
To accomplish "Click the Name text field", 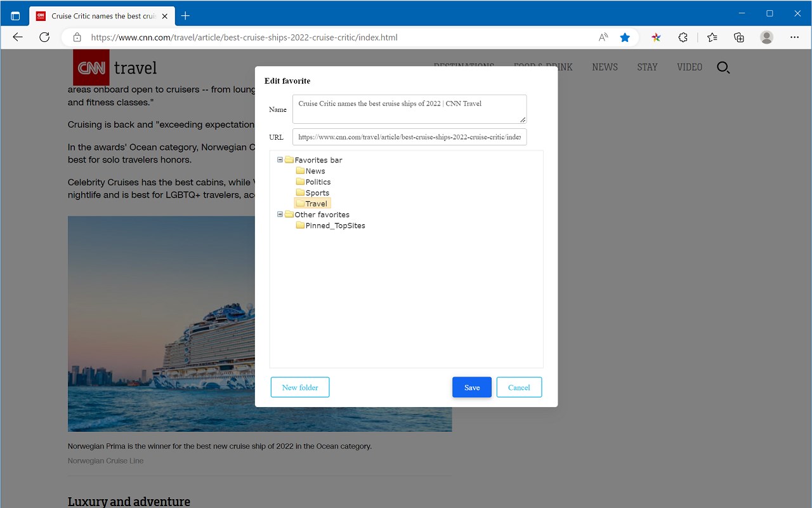I will click(409, 109).
